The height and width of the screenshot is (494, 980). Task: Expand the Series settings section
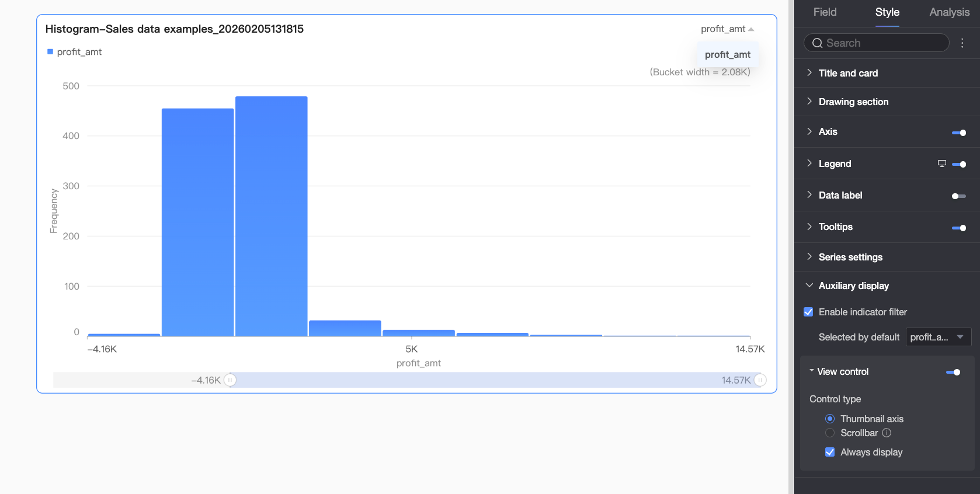pyautogui.click(x=850, y=257)
